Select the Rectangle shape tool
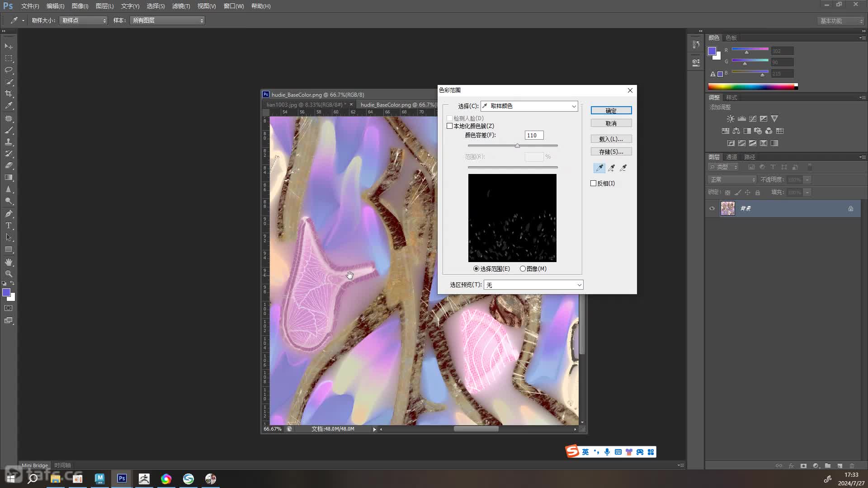The image size is (868, 488). point(9,249)
